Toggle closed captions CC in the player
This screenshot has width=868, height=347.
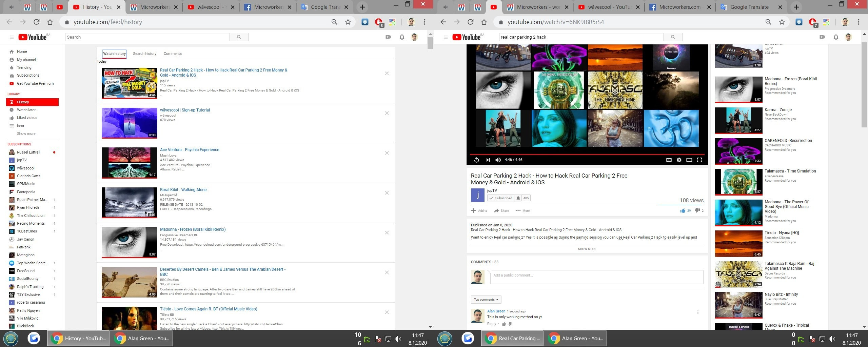click(x=669, y=160)
